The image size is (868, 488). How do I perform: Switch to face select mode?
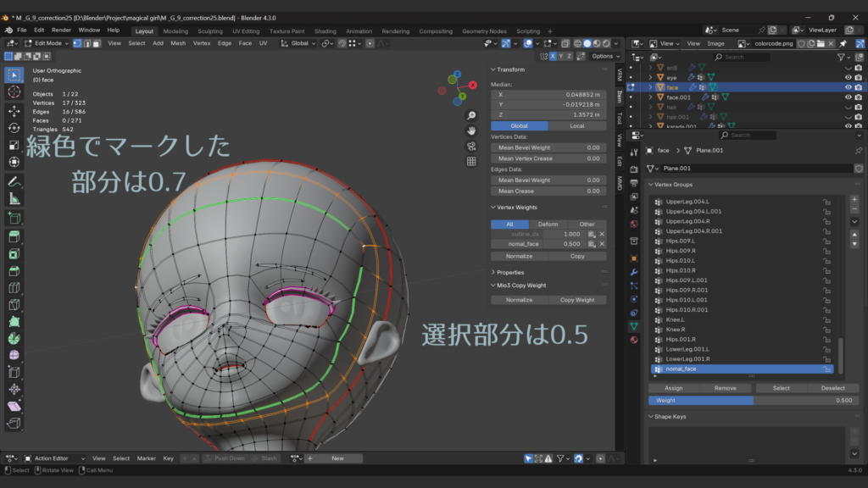[97, 43]
